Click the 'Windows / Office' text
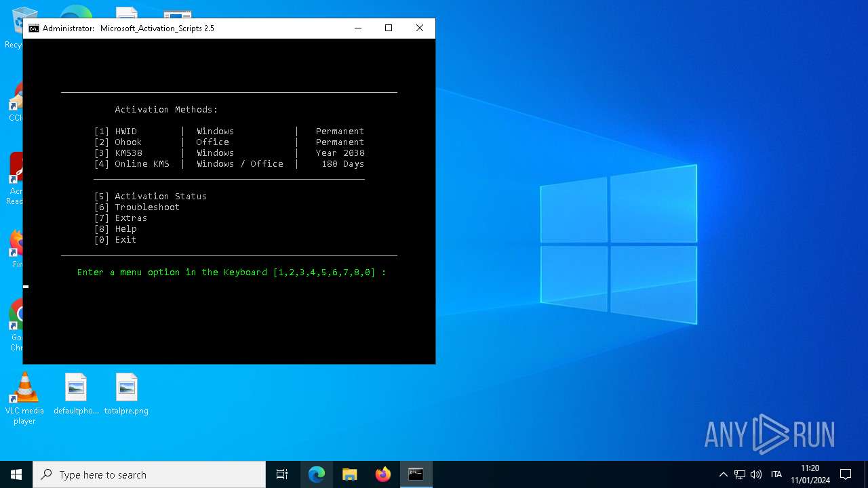The image size is (868, 488). coord(240,164)
